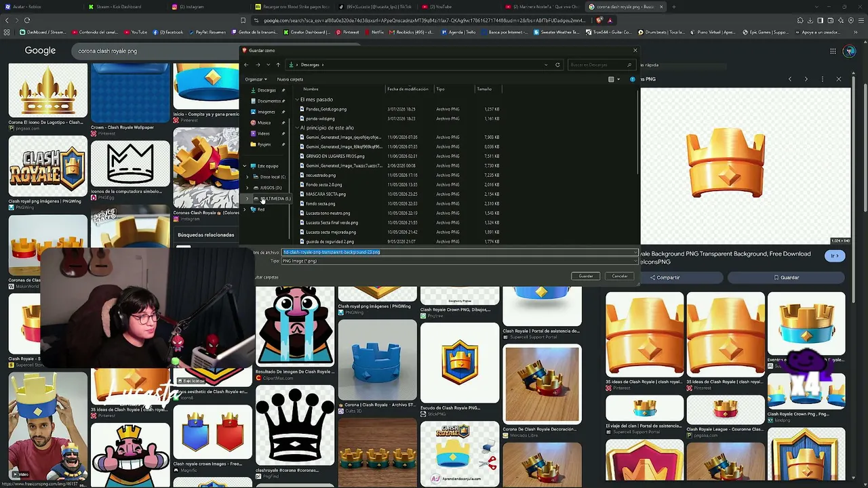Viewport: 868px width, 488px height.
Task: Click the Ir button to visit page
Action: point(835,256)
